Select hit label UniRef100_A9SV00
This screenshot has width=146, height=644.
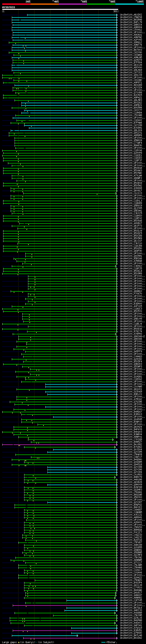point(131,67)
